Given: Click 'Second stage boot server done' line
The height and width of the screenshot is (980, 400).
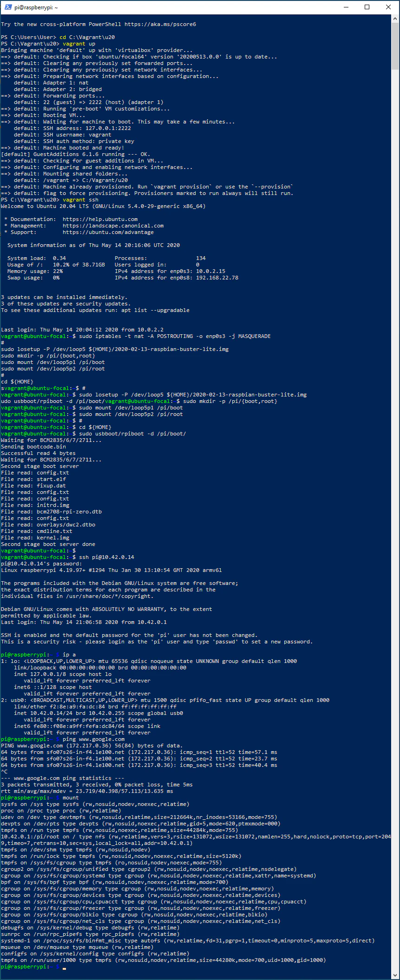Looking at the screenshot, I should 48,544.
